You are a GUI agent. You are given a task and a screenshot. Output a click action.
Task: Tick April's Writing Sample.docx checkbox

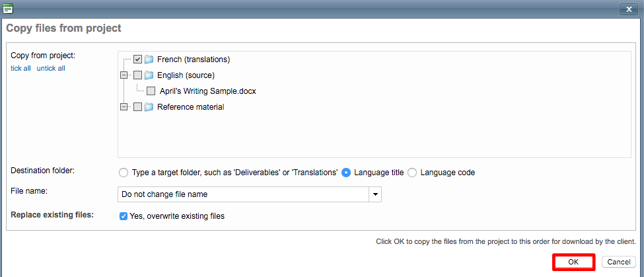coord(151,91)
